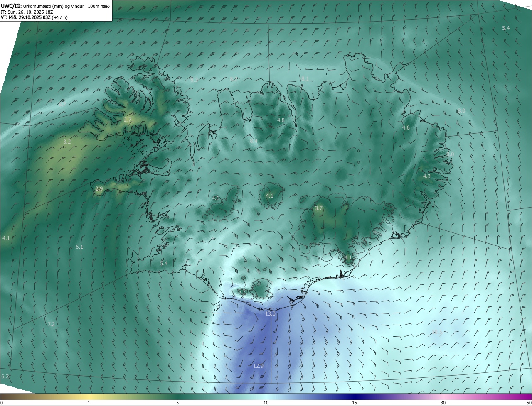
Task: Click the colorbar tick labeled 1
Action: pyautogui.click(x=89, y=403)
